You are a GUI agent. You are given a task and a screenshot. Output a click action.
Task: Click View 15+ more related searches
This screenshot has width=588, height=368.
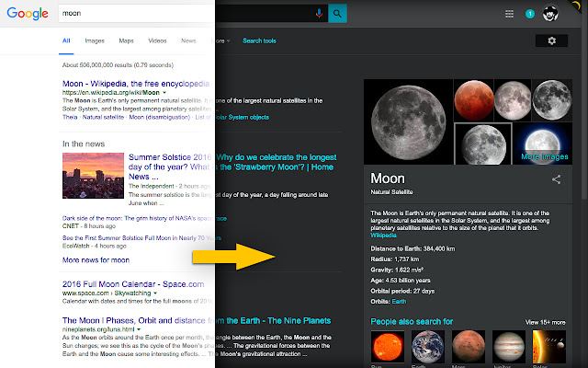point(545,322)
